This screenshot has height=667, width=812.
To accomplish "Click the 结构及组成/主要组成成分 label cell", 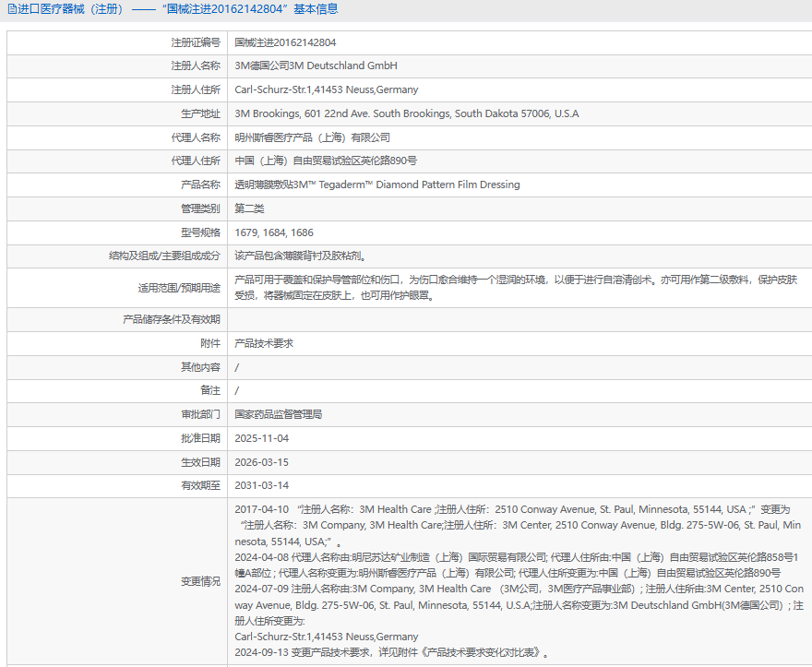I will pyautogui.click(x=117, y=256).
